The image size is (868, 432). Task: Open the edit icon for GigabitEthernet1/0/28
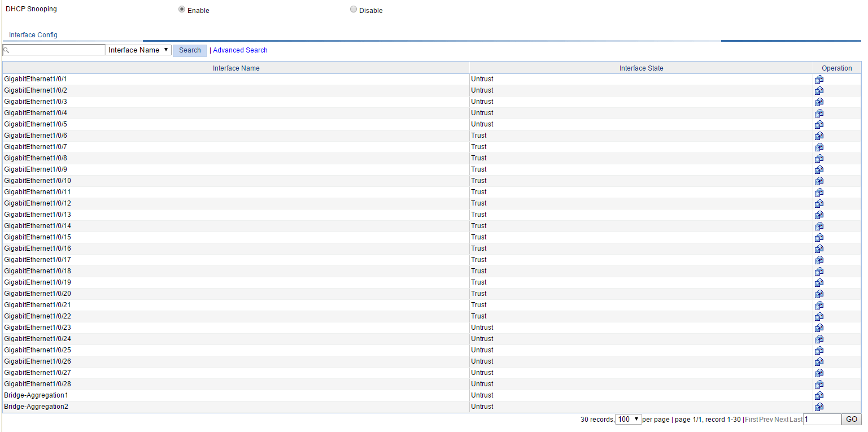(x=819, y=385)
